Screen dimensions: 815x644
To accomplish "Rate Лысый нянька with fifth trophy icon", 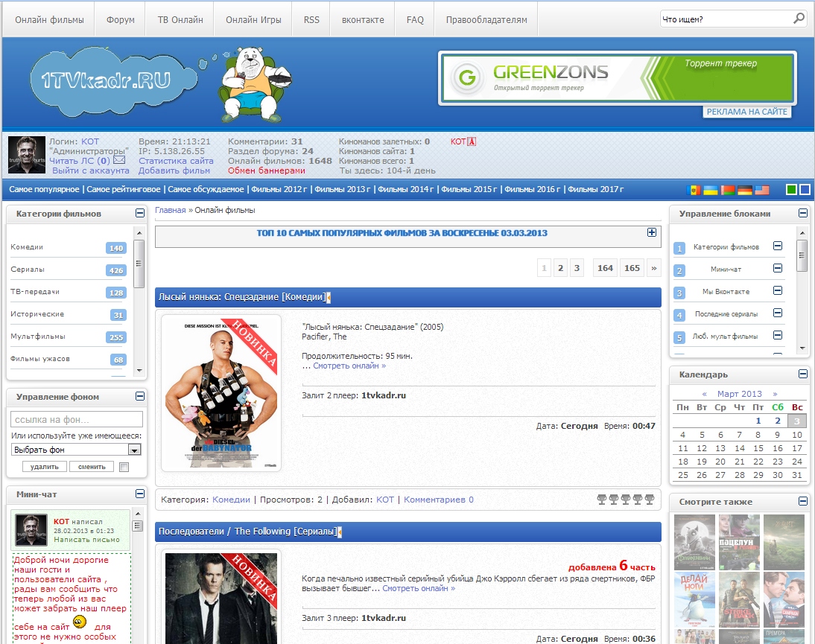I will click(649, 500).
